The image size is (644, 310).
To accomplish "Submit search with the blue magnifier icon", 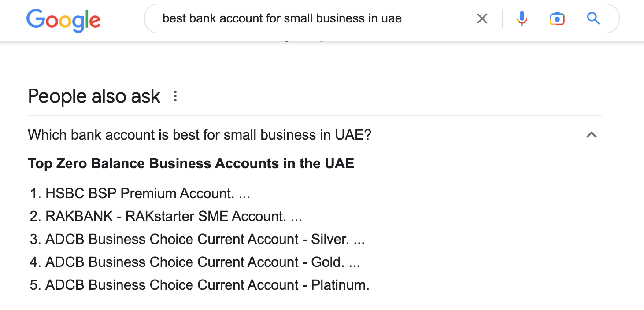I will pyautogui.click(x=593, y=18).
